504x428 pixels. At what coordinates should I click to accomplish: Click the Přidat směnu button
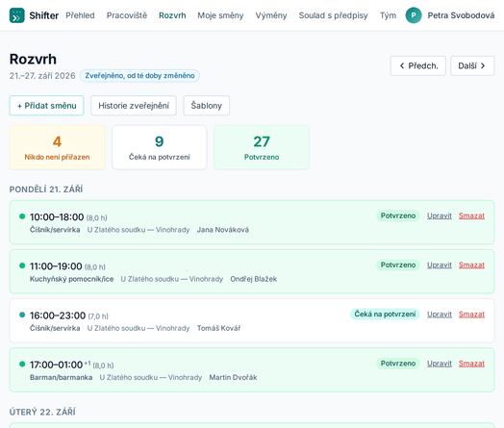46,106
